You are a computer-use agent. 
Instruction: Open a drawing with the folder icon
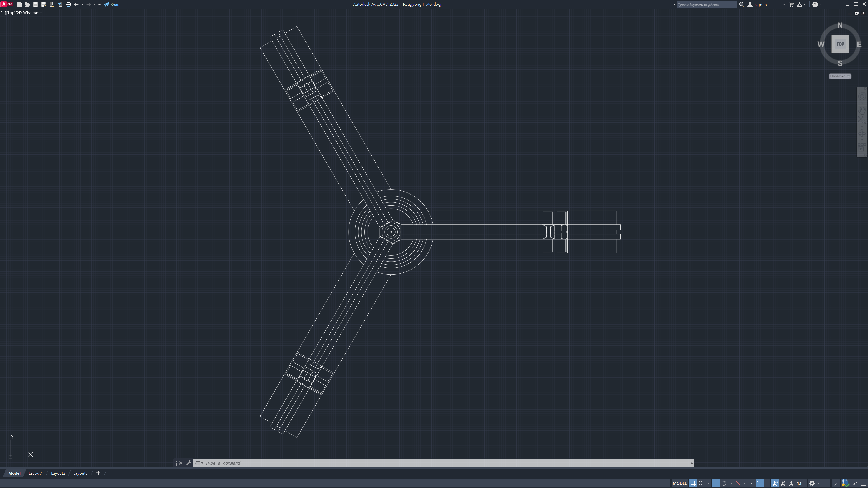tap(27, 4)
